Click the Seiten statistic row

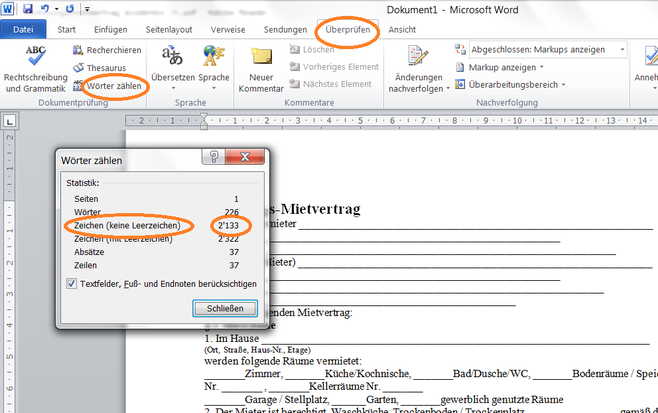(x=157, y=199)
